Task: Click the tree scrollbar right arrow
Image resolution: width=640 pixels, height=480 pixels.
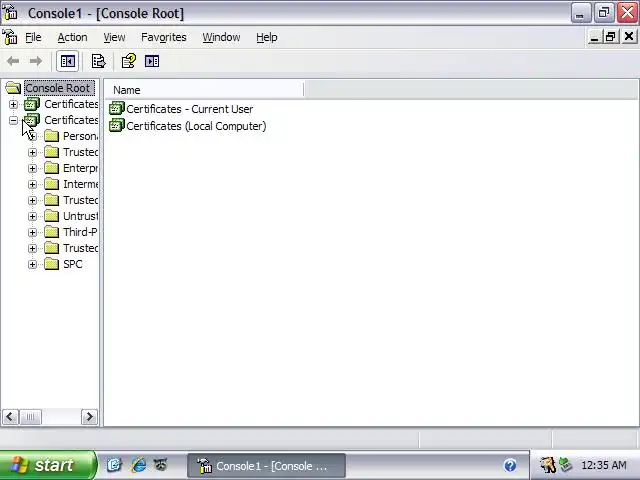Action: coord(89,417)
